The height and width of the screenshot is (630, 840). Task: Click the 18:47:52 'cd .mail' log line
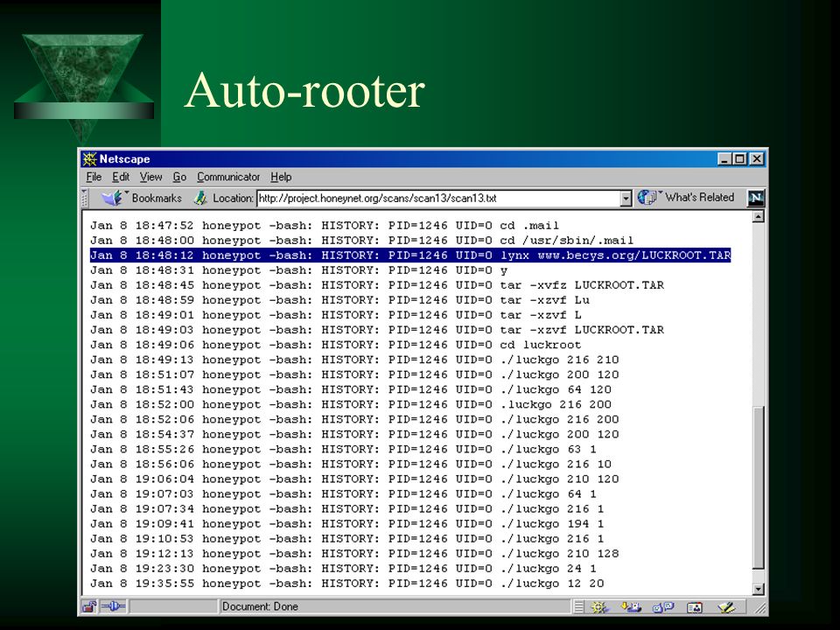coord(325,226)
